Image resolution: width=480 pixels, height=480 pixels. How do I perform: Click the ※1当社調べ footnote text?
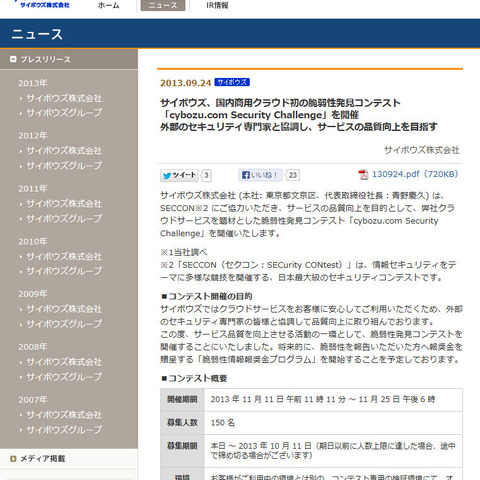(184, 252)
